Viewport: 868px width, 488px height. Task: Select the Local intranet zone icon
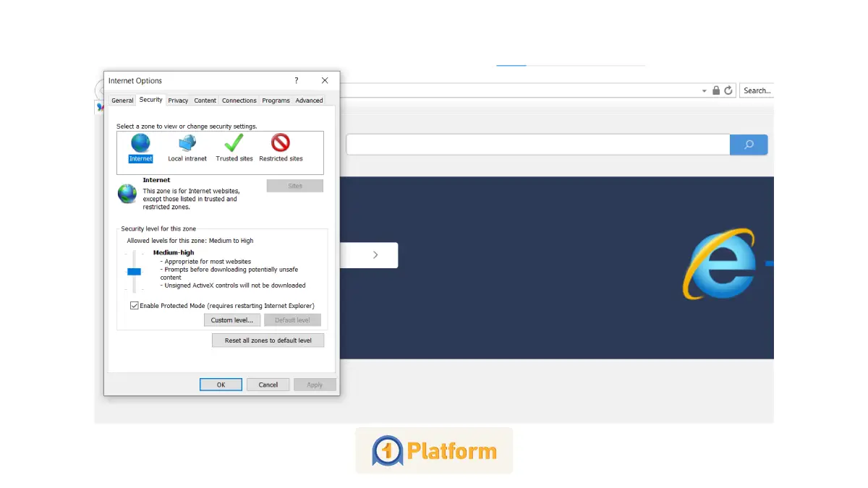[187, 144]
